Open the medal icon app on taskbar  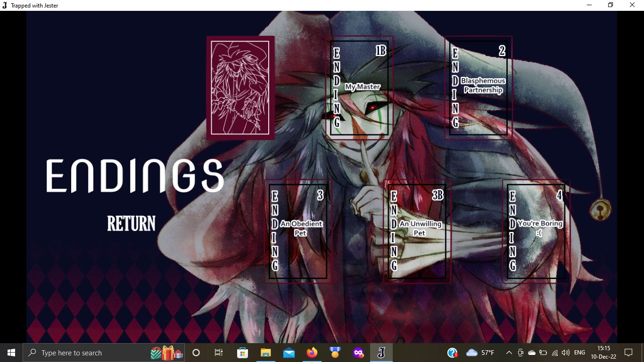(335, 353)
